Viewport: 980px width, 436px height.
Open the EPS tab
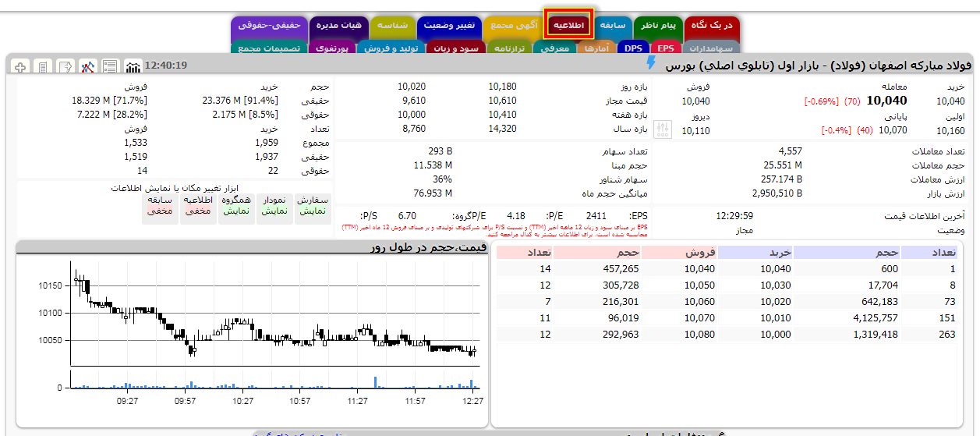[664, 48]
